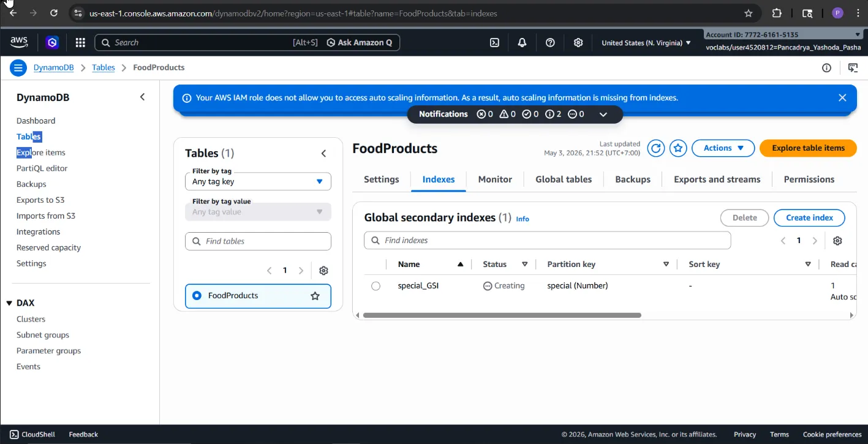Screen dimensions: 868x444
Task: Collapse the DynamoDB sidebar
Action: pos(142,97)
